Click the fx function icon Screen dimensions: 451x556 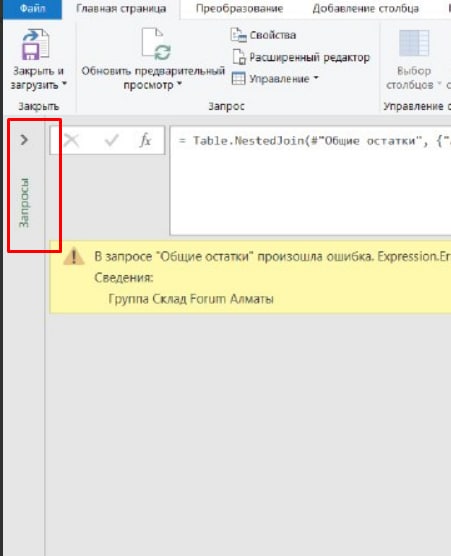point(145,140)
